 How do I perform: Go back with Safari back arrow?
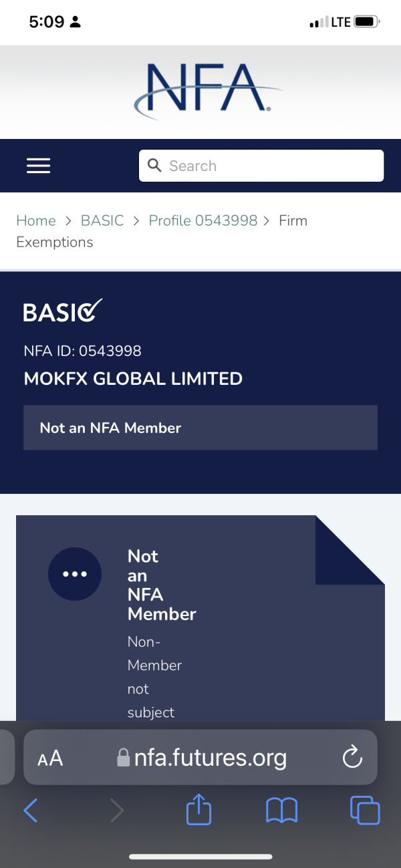coord(31,811)
